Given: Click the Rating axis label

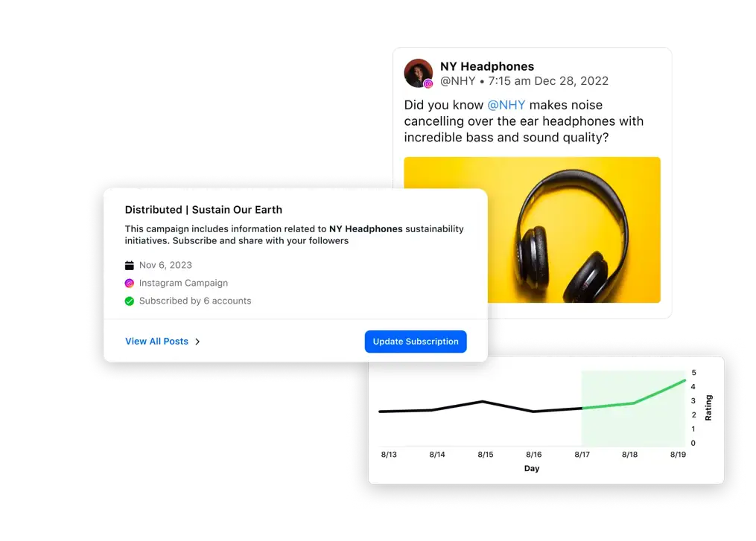Looking at the screenshot, I should (708, 408).
